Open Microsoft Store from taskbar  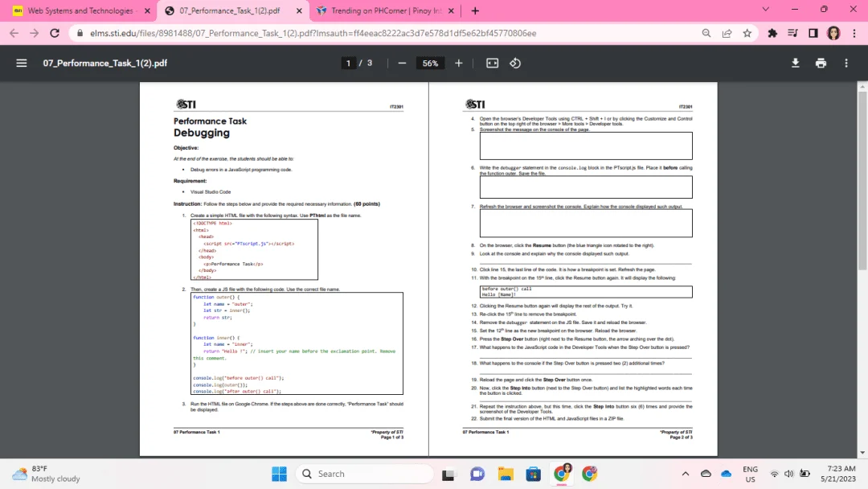tap(534, 474)
